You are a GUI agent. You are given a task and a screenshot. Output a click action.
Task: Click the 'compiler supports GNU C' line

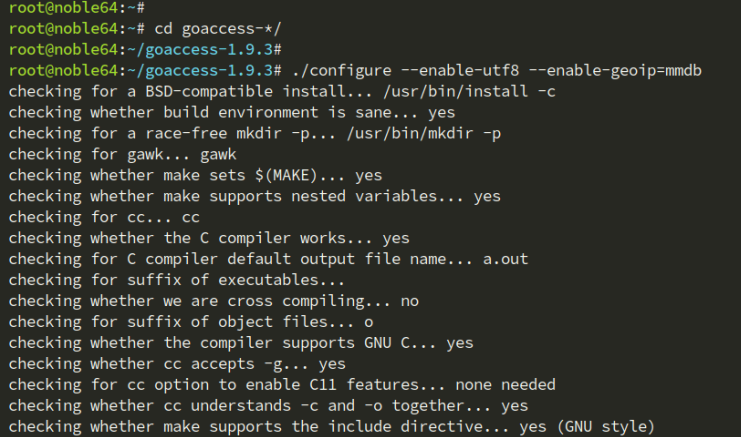pyautogui.click(x=240, y=343)
